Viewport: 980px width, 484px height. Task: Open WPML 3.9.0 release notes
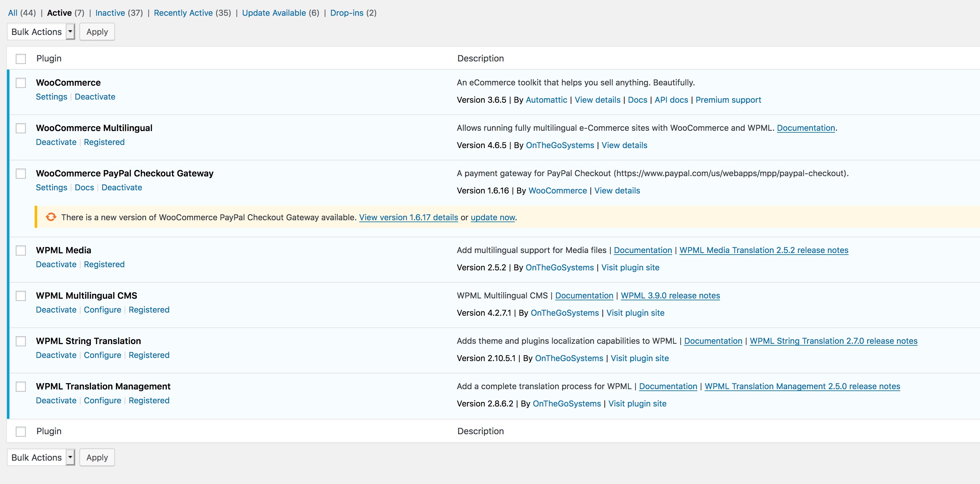(x=670, y=296)
